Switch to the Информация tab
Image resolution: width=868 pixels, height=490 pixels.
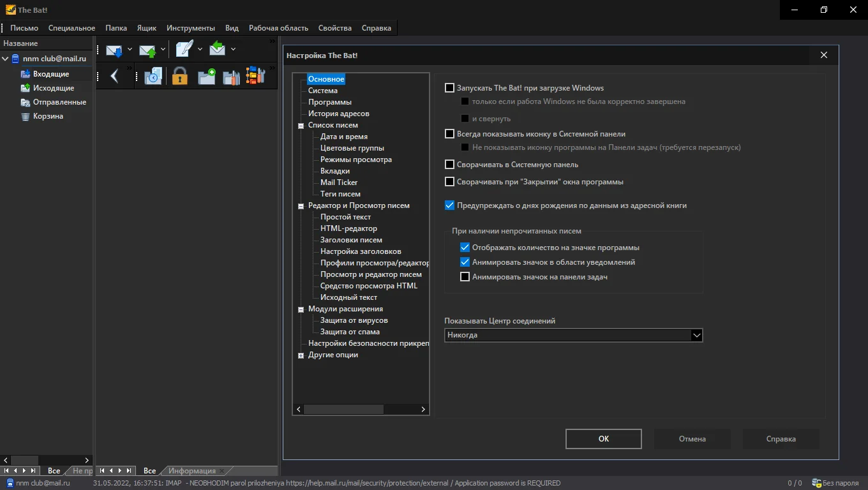(x=192, y=471)
